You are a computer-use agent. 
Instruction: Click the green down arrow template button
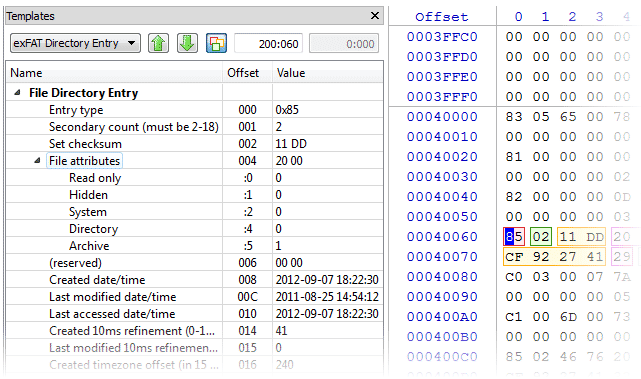coord(187,43)
